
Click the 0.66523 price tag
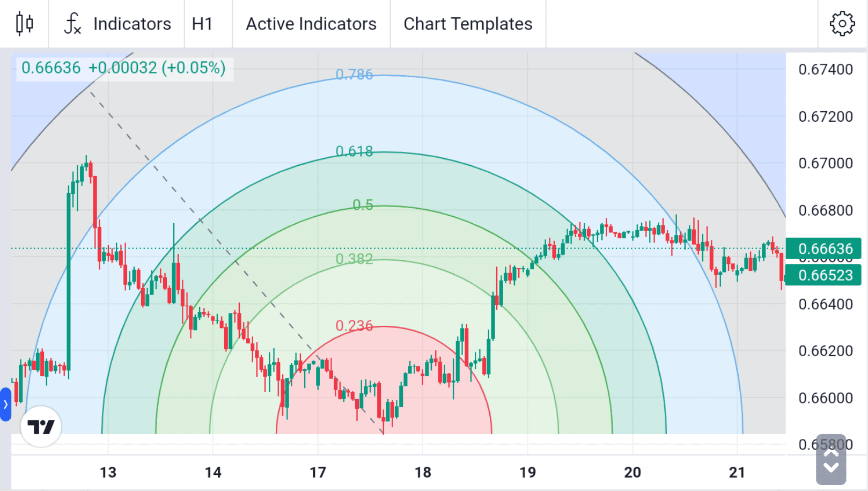(x=823, y=275)
